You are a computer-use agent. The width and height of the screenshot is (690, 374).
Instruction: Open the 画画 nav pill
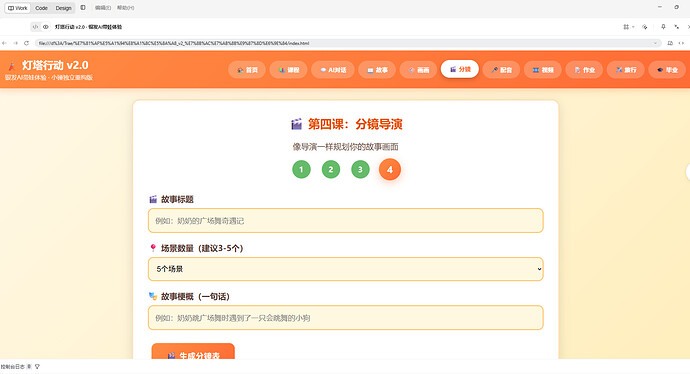(x=418, y=70)
